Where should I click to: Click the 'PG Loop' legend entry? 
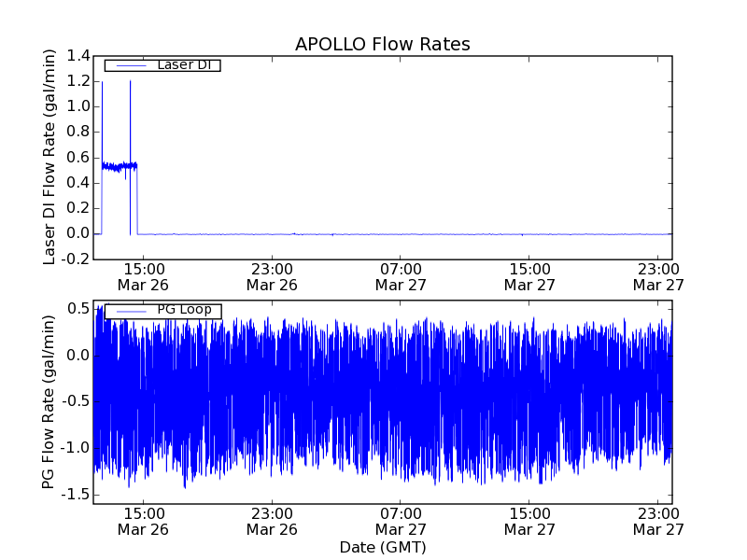point(162,311)
